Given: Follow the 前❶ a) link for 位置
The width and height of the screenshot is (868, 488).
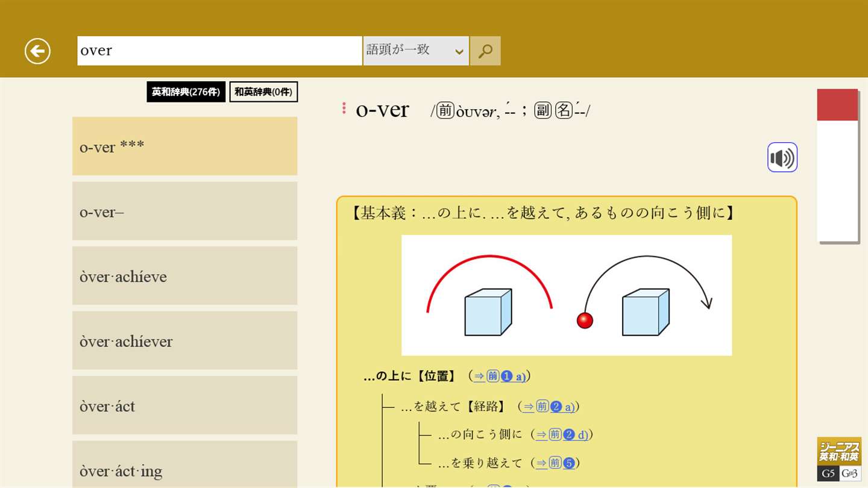Looking at the screenshot, I should (500, 377).
